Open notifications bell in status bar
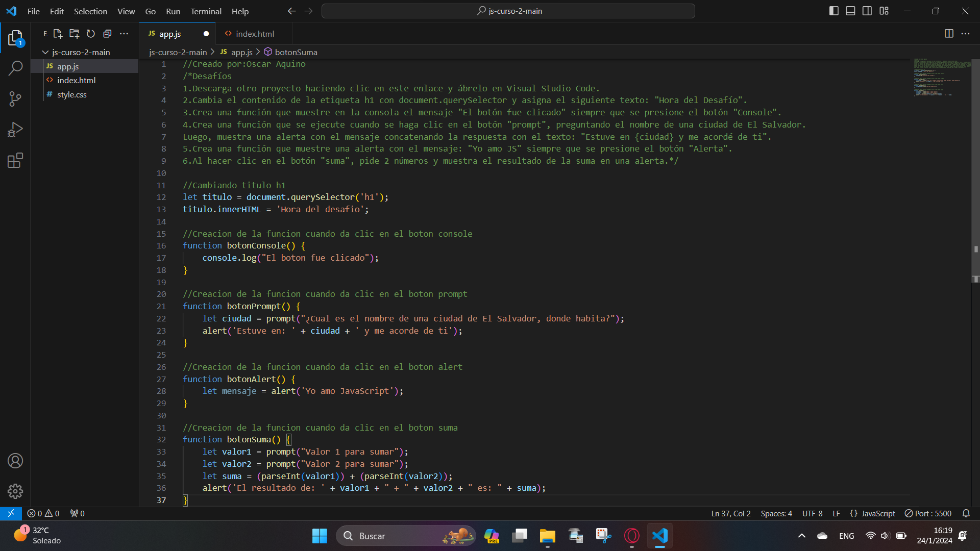This screenshot has width=980, height=551. click(x=966, y=513)
